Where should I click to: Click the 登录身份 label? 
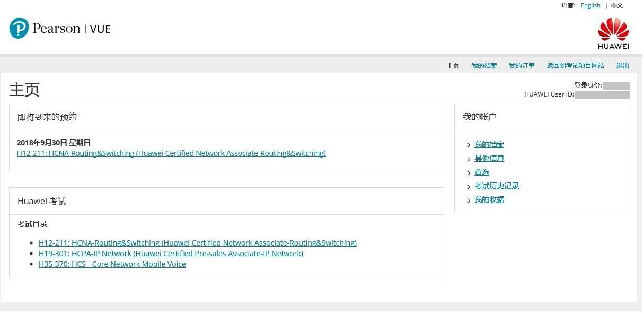[x=588, y=85]
